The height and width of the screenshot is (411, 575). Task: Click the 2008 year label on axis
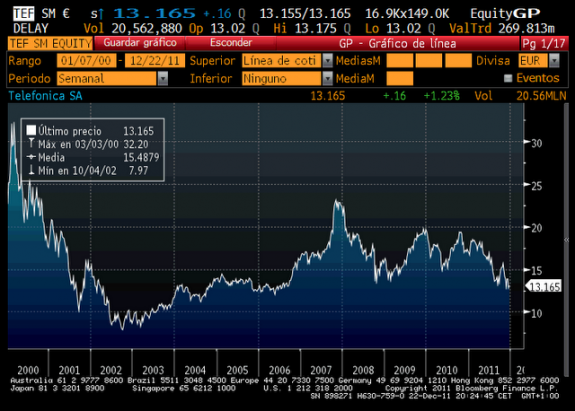click(x=363, y=370)
